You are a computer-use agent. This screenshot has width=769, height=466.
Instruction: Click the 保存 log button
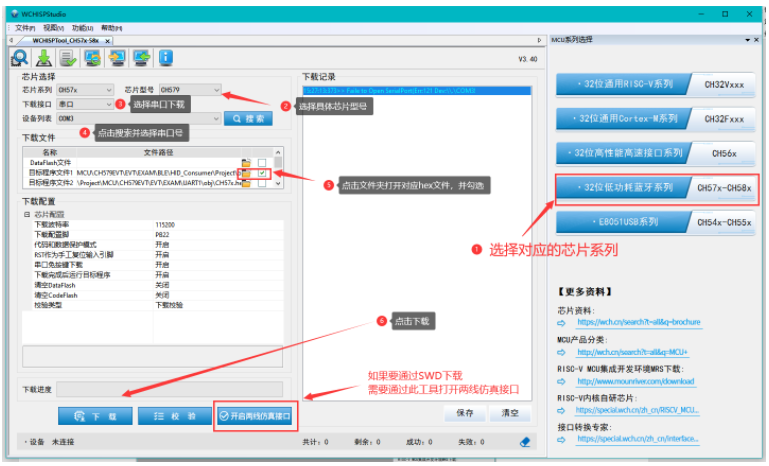point(465,413)
